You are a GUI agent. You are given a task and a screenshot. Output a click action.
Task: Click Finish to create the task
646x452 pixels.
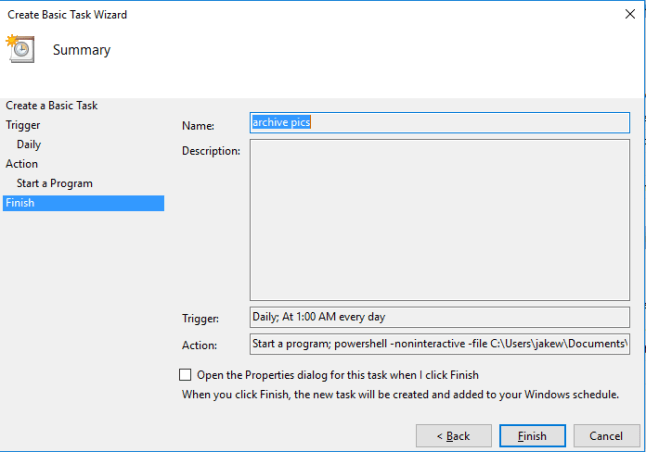(532, 436)
